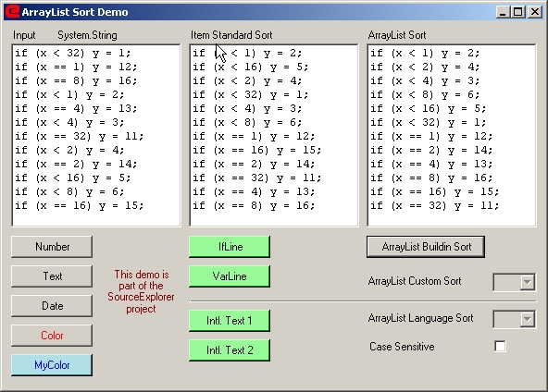Click the red Color button
The image size is (548, 392).
pos(52,336)
